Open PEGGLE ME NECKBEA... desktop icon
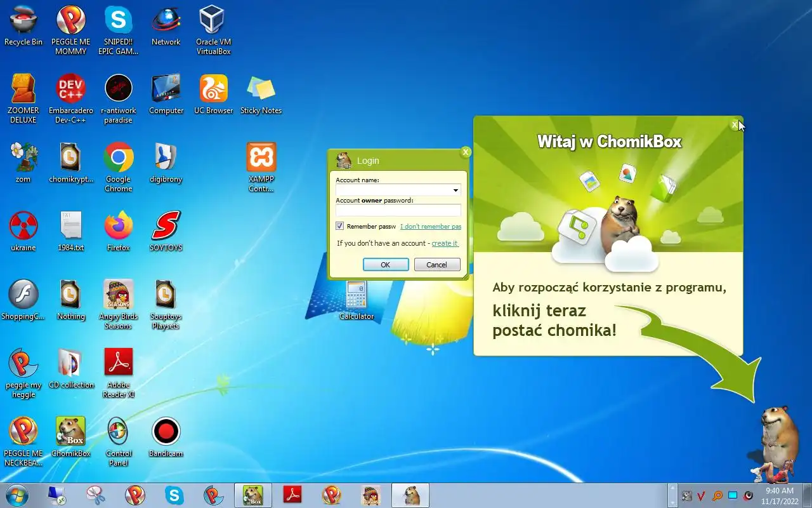 [x=23, y=441]
